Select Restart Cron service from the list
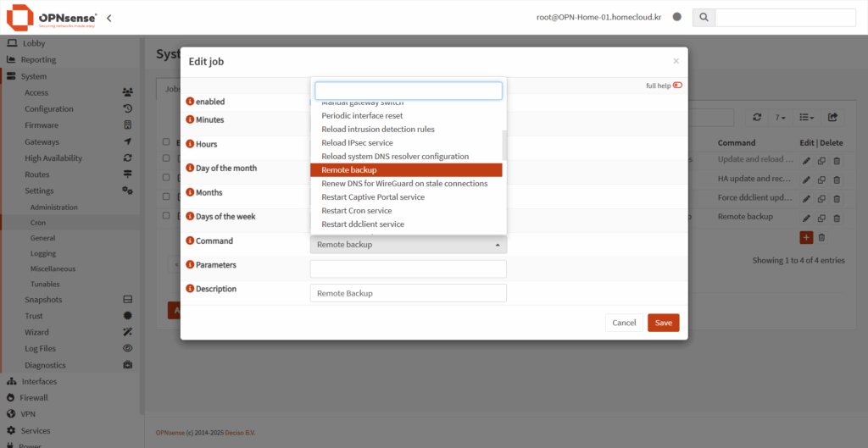868x448 pixels. click(356, 211)
